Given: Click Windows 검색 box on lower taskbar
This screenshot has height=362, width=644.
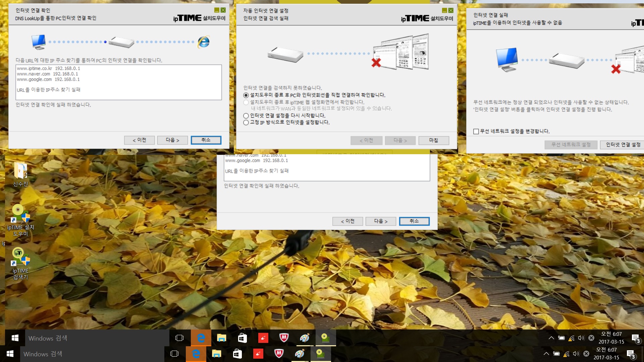Looking at the screenshot, I should click(92, 354).
